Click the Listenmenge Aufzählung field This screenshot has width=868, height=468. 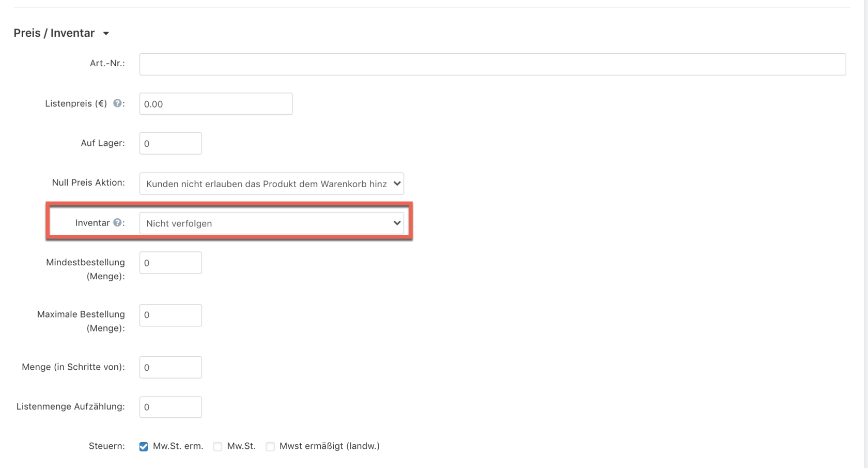(171, 407)
